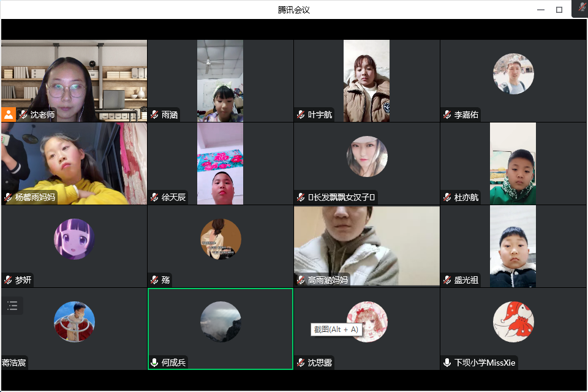Maximize the 腾讯会议 window
The image size is (588, 392).
point(559,10)
